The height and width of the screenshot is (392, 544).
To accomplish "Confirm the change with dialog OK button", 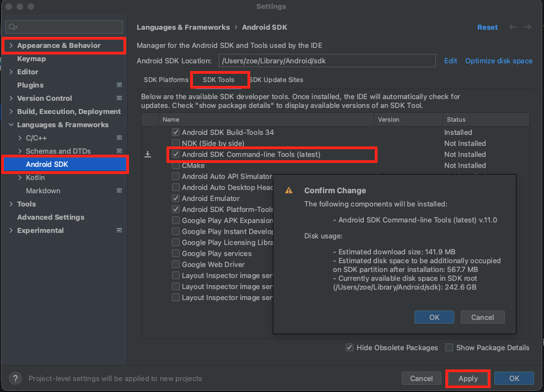I will pyautogui.click(x=434, y=317).
